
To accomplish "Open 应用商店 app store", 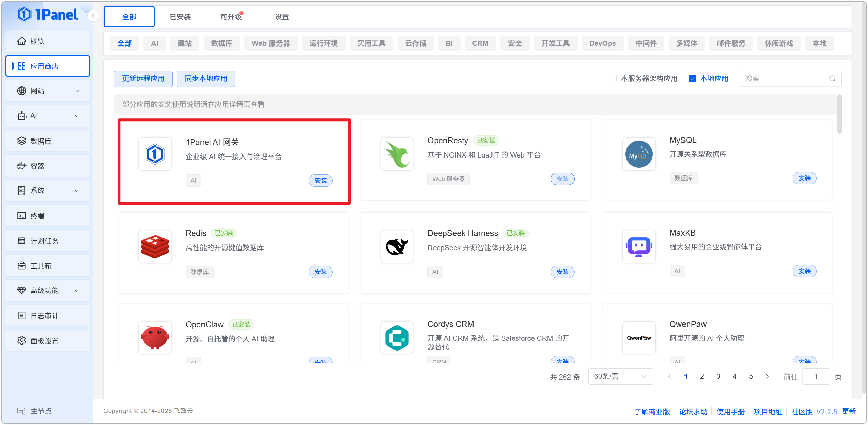I will (47, 66).
